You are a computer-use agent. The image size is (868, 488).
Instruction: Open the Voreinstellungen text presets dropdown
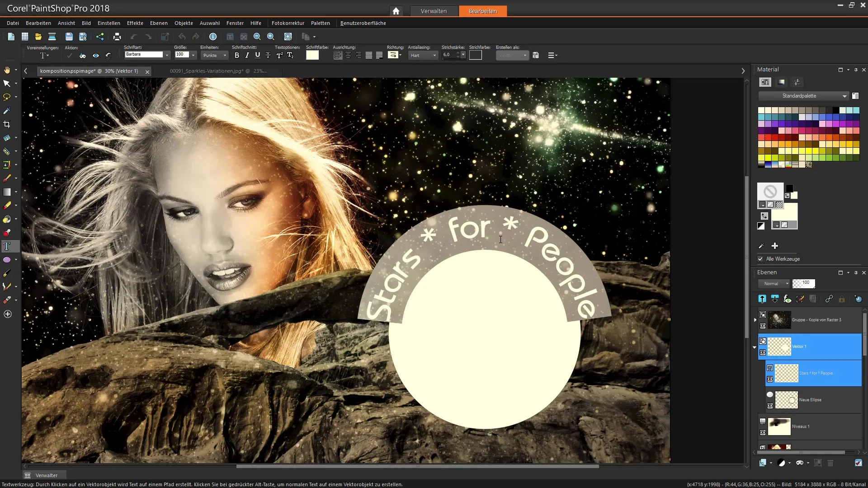point(44,56)
